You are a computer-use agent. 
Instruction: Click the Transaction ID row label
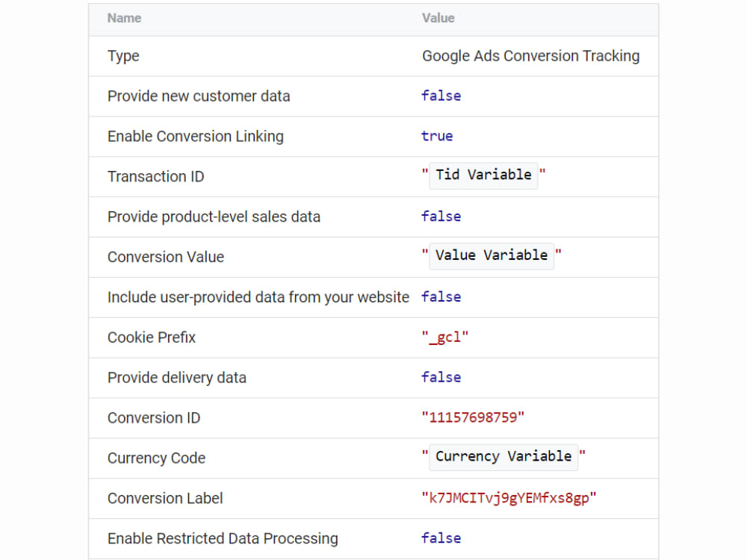click(155, 176)
